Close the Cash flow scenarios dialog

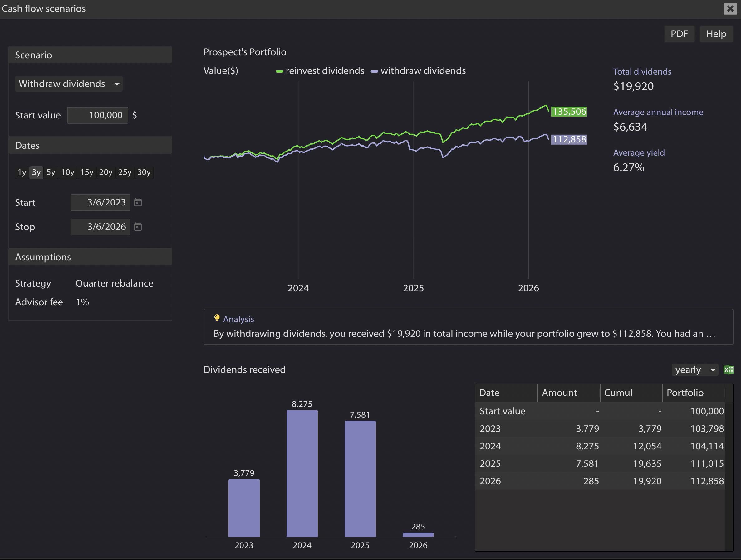[x=730, y=9]
